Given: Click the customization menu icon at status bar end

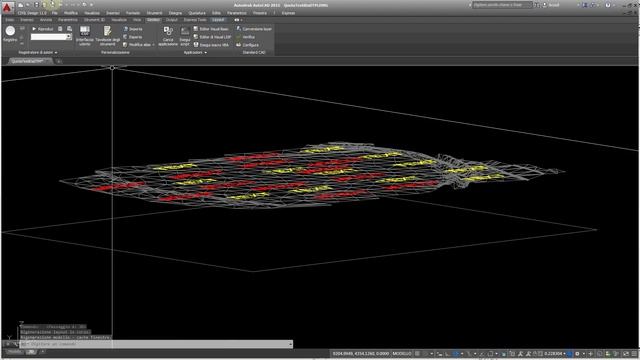Looking at the screenshot, I should [634, 353].
